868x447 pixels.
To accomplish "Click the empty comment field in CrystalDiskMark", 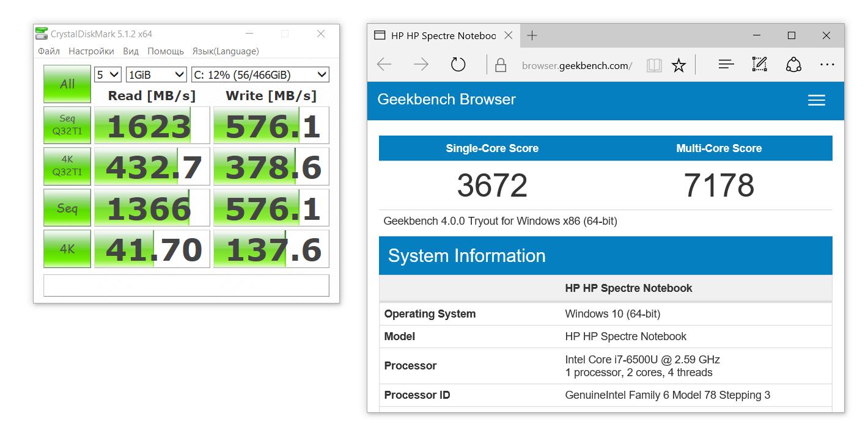I will click(186, 285).
